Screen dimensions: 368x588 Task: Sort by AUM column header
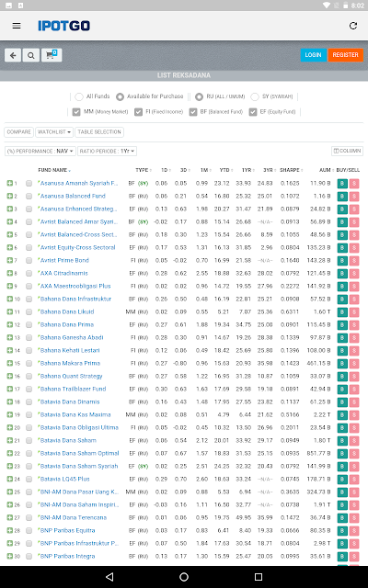pyautogui.click(x=327, y=170)
